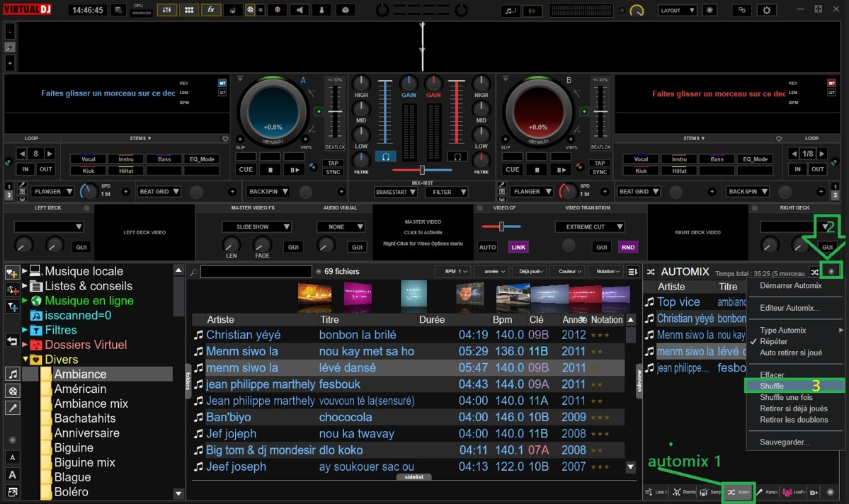Open the FLANGER effect dropdown on left deck
The height and width of the screenshot is (504, 849).
(52, 192)
